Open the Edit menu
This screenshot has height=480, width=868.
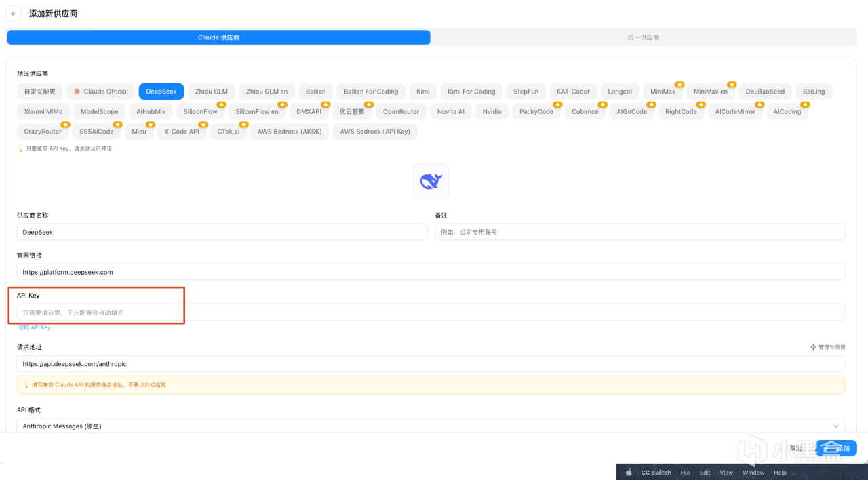click(705, 473)
